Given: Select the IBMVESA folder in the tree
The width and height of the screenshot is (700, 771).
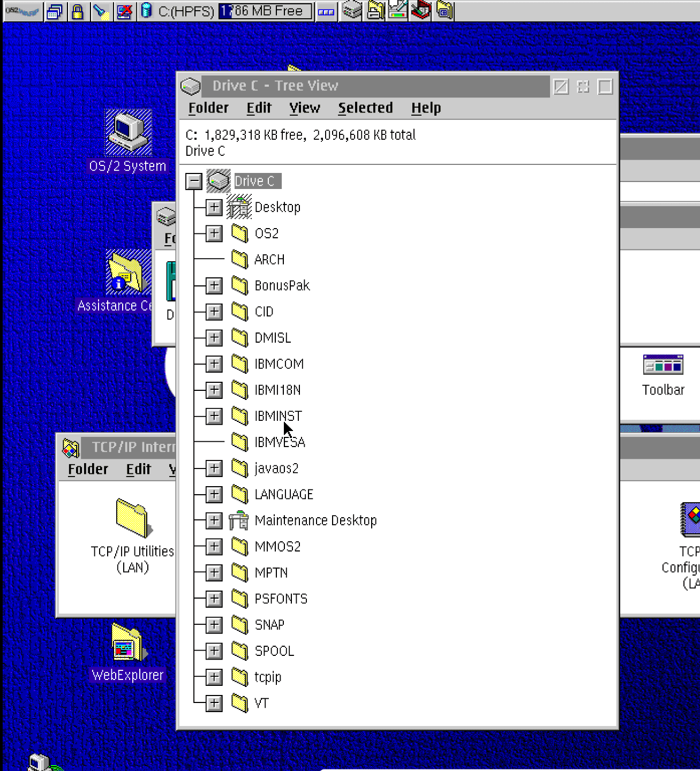Looking at the screenshot, I should [x=280, y=442].
